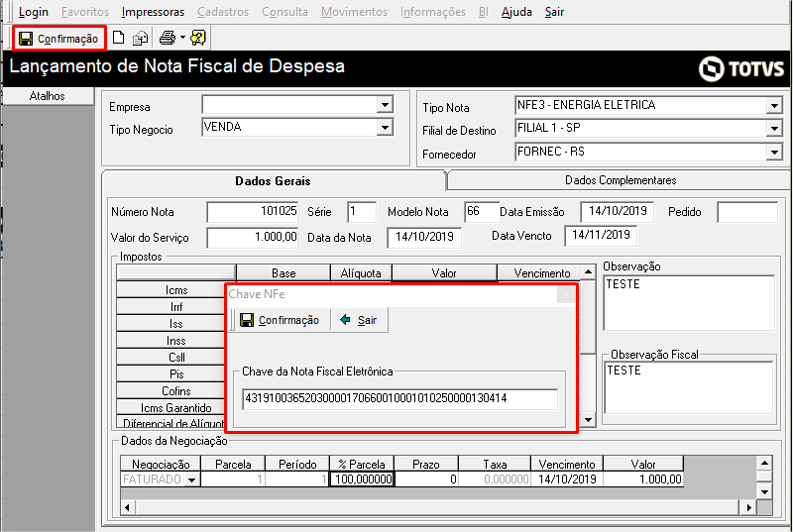
Task: Click the Alíquota column header in Impostos
Action: [x=361, y=272]
